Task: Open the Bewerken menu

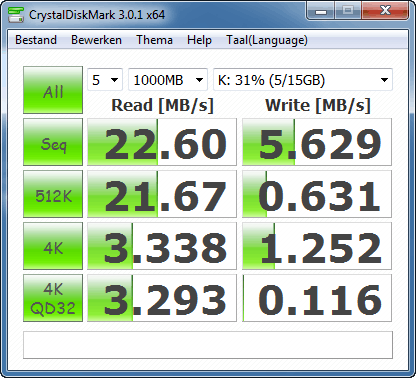Action: [96, 40]
